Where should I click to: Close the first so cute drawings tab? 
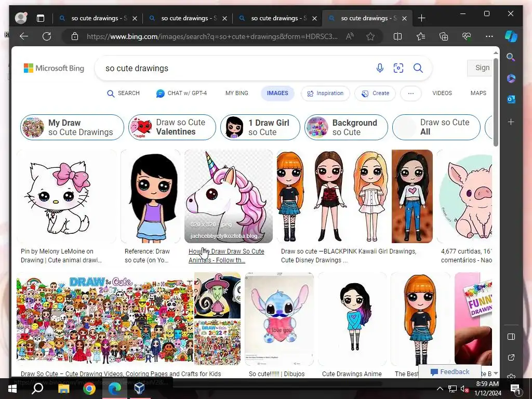[x=135, y=18]
